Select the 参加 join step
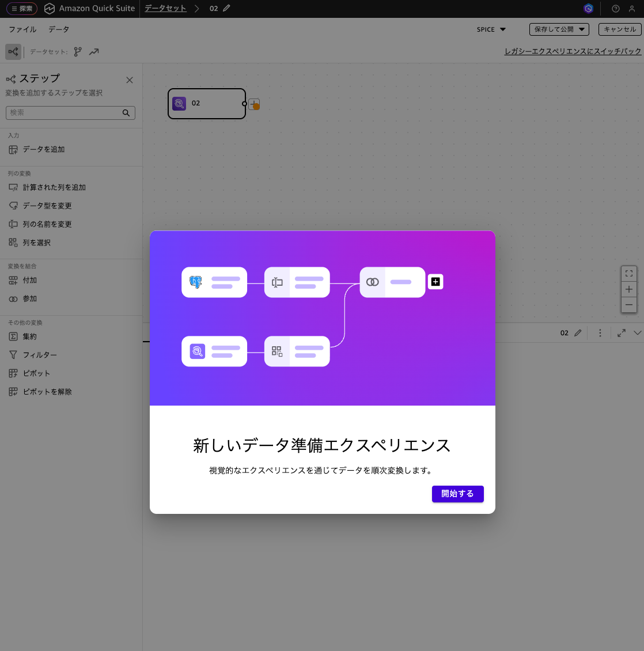Image resolution: width=644 pixels, height=651 pixels. [x=30, y=299]
